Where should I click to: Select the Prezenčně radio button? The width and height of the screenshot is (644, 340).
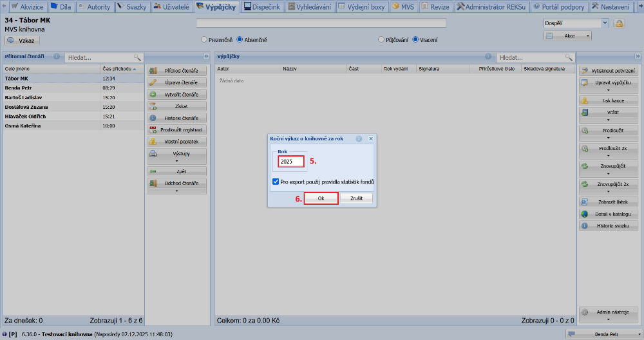[204, 39]
